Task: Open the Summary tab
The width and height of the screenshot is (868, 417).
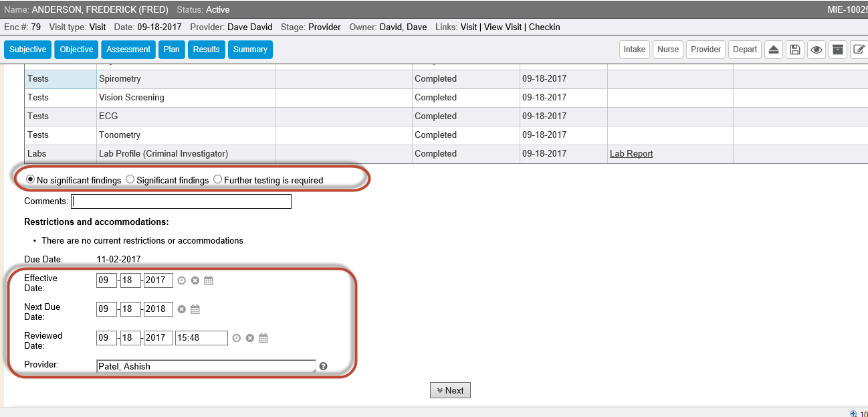Action: coord(250,50)
